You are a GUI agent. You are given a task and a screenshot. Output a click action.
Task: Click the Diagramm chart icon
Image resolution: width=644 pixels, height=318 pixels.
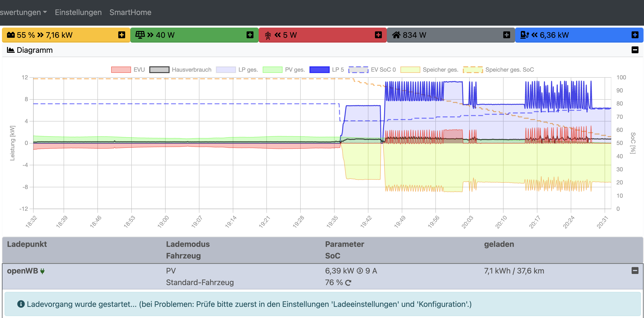tap(10, 50)
